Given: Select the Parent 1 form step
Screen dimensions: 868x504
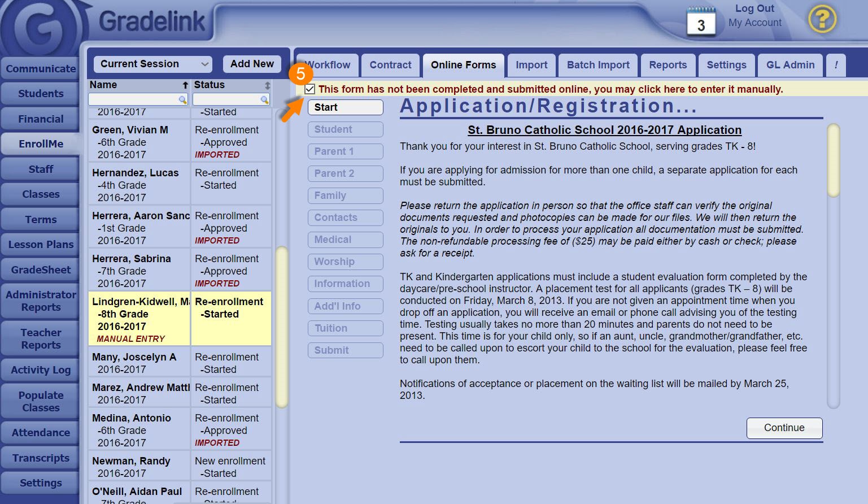Looking at the screenshot, I should click(345, 151).
